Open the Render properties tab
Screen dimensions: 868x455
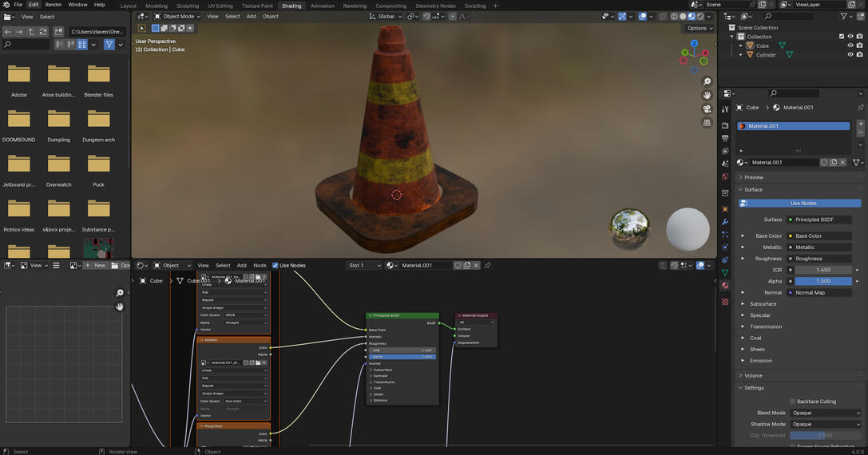(x=725, y=125)
